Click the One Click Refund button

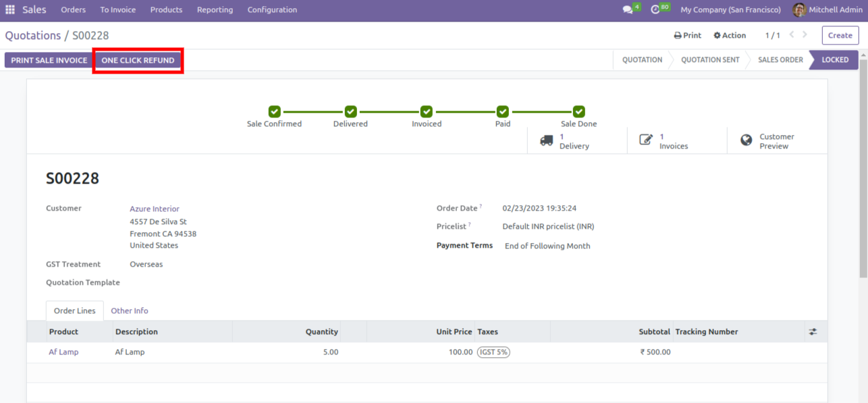pyautogui.click(x=138, y=60)
